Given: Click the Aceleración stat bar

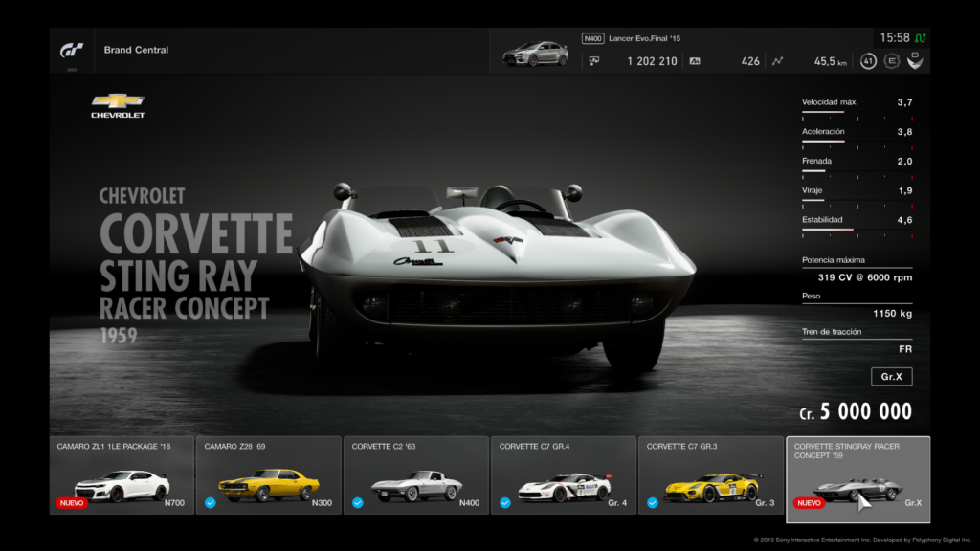Looking at the screenshot, I should 857,143.
